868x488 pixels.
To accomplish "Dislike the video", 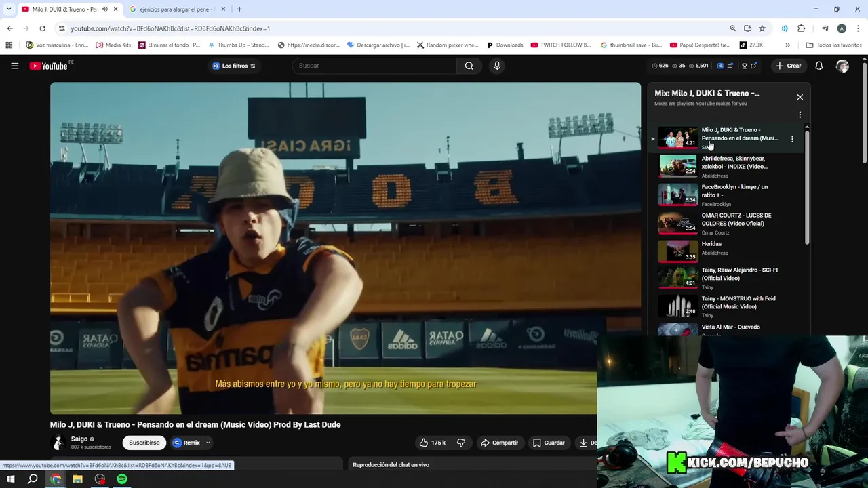I will pyautogui.click(x=461, y=443).
